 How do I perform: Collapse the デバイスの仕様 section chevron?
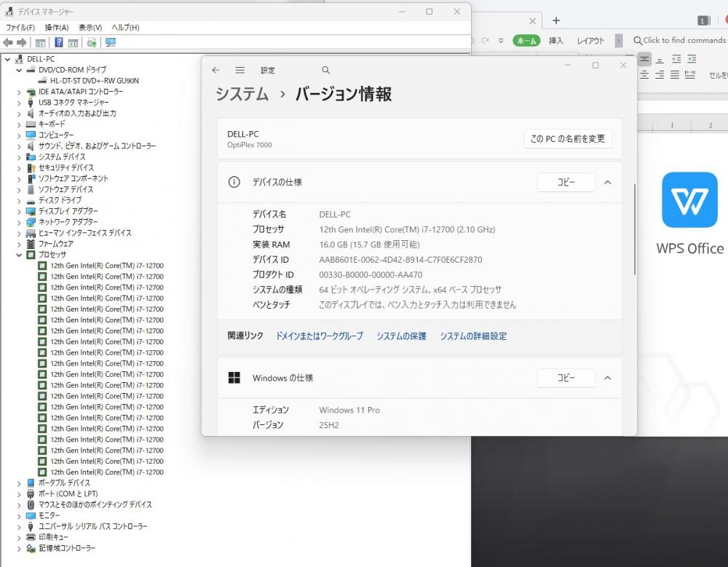coord(608,182)
